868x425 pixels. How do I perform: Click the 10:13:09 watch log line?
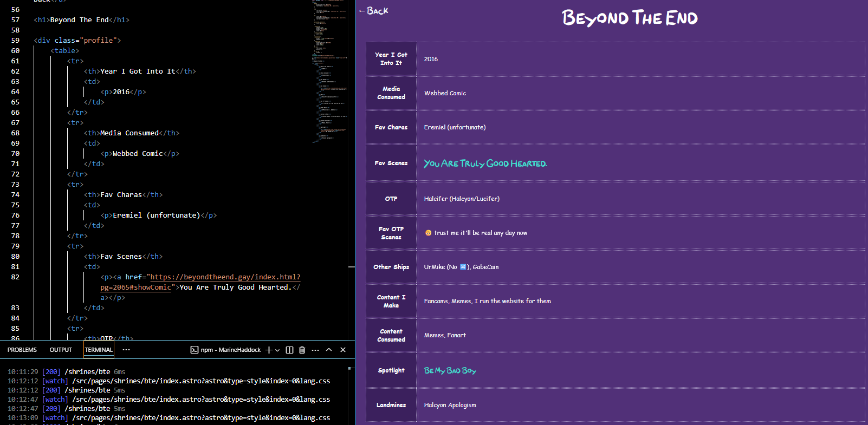(x=169, y=418)
